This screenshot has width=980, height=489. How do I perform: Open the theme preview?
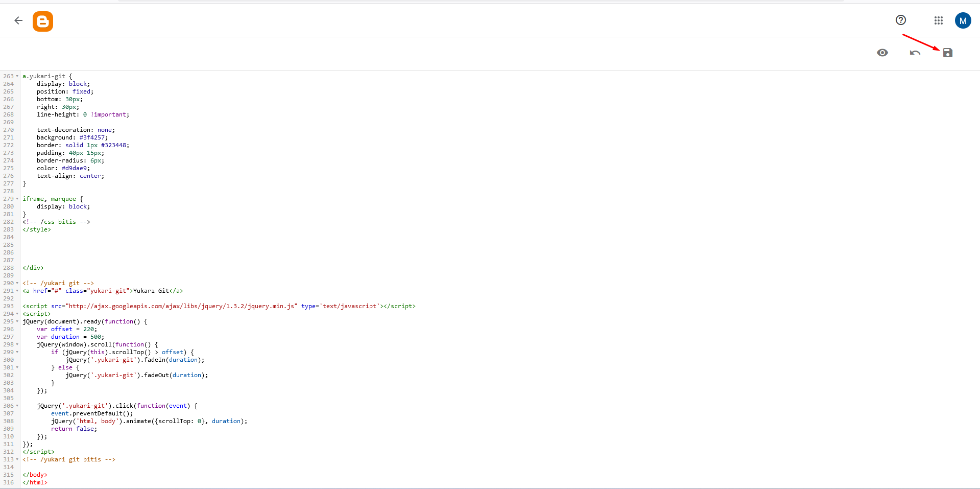coord(882,52)
